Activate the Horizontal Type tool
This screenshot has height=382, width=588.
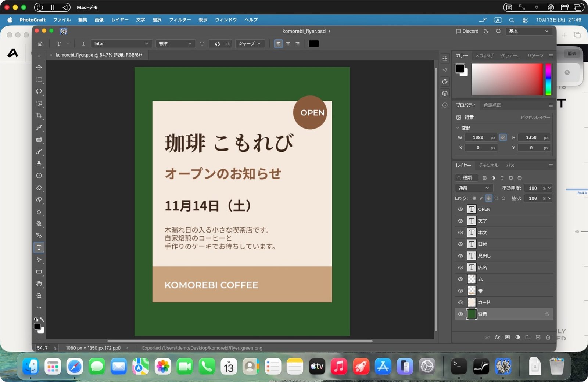click(x=39, y=248)
